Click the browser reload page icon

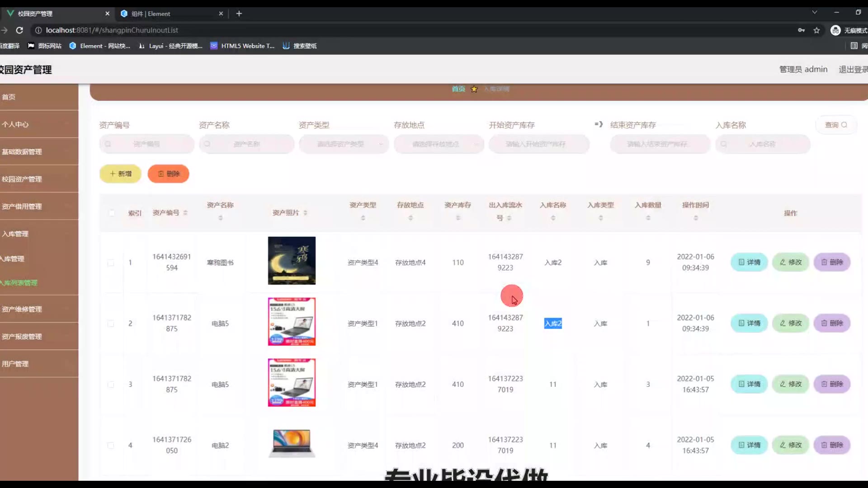tap(19, 30)
